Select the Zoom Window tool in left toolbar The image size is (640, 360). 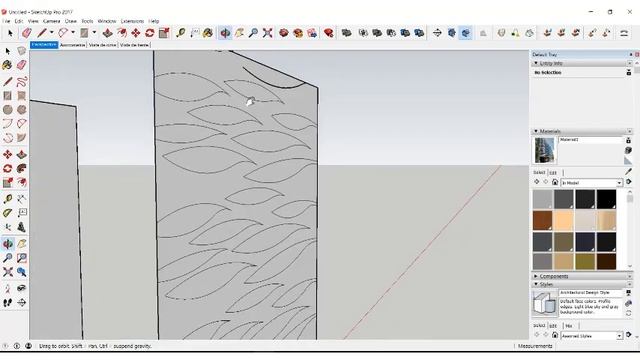(x=22, y=258)
